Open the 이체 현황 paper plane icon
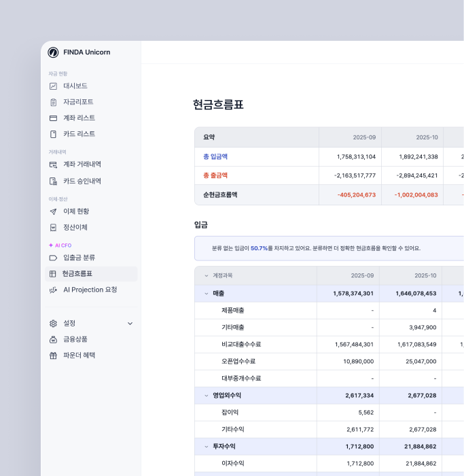This screenshot has width=464, height=476. click(53, 211)
